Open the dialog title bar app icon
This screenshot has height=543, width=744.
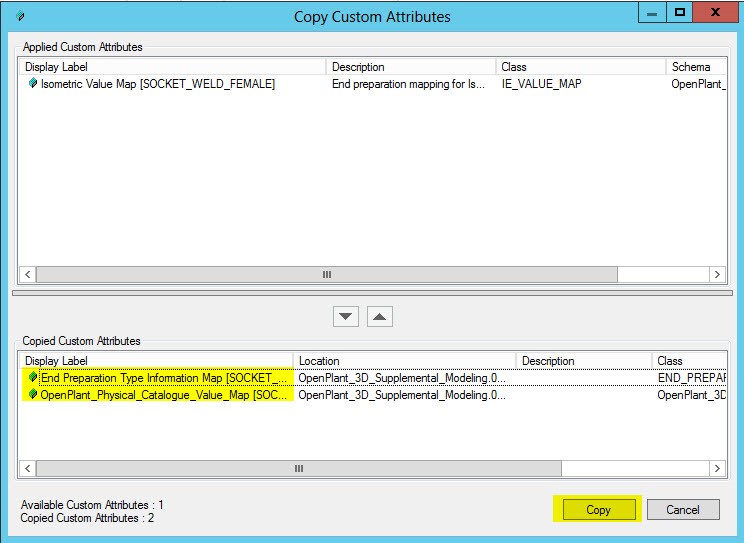coord(21,17)
